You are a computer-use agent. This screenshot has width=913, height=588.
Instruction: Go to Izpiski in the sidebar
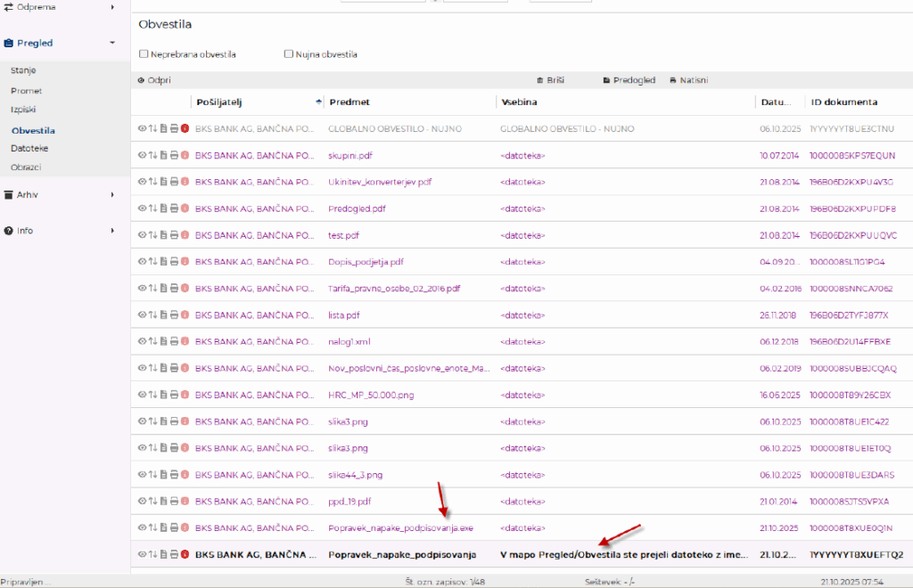tap(25, 110)
